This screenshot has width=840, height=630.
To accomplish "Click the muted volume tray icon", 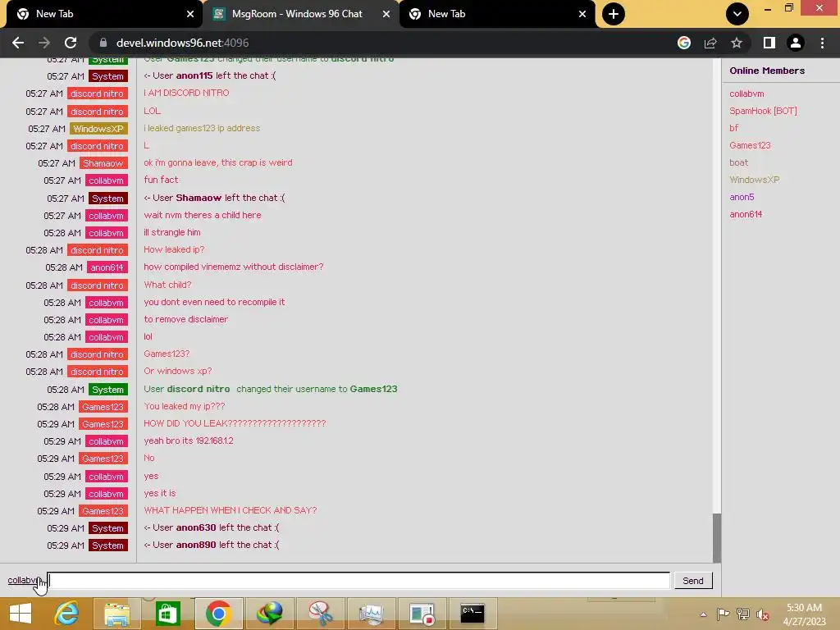I will [x=763, y=614].
